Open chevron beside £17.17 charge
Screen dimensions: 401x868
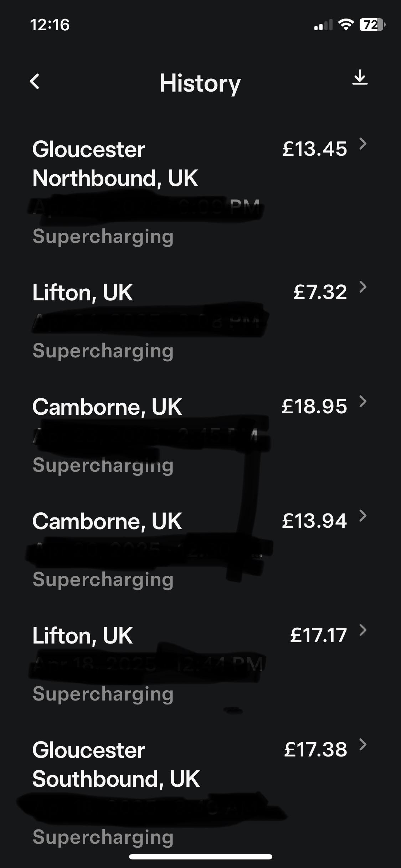coord(363,630)
